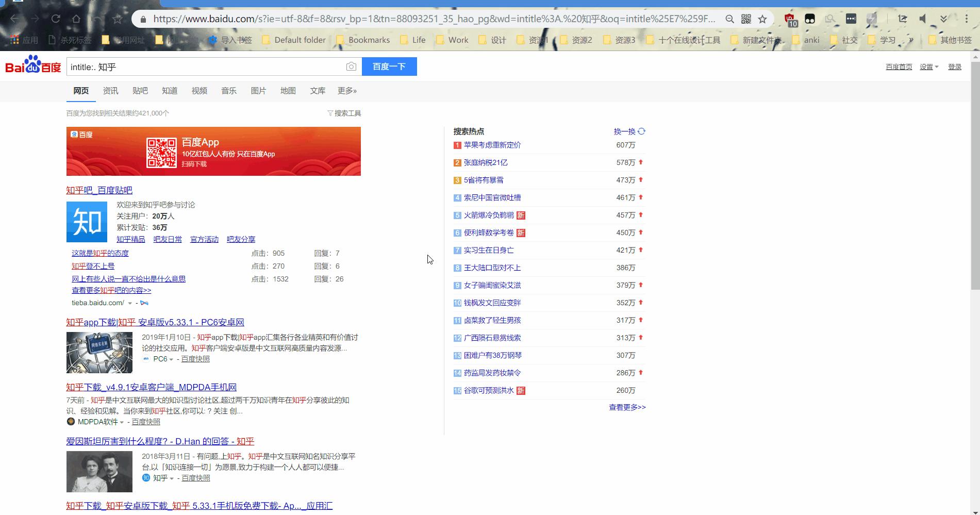The height and width of the screenshot is (515, 980).
Task: Switch to 视频 tab
Action: [199, 91]
